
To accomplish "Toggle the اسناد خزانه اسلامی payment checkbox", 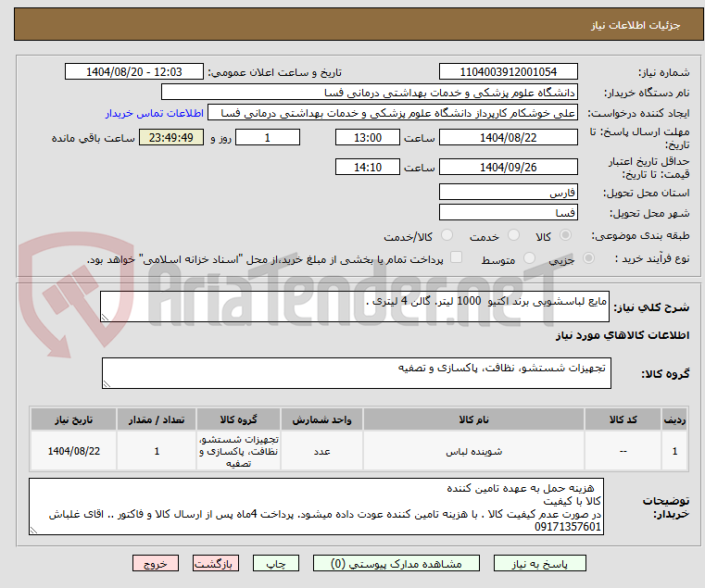I will 456,257.
